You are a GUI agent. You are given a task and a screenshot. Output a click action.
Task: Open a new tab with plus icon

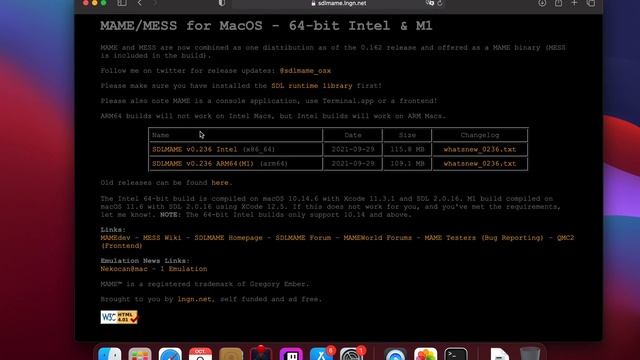tap(574, 3)
